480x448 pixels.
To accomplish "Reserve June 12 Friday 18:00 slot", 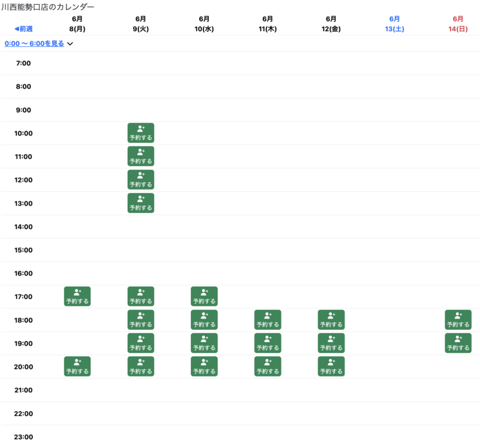I will click(x=331, y=320).
